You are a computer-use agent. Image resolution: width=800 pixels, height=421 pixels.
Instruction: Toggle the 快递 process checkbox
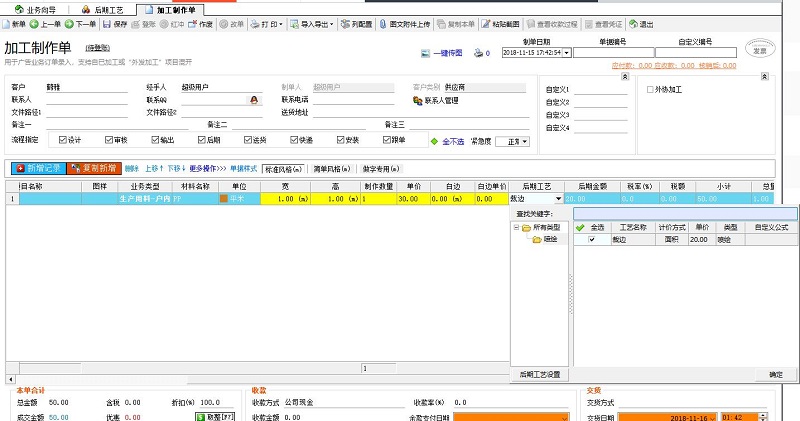[x=294, y=140]
